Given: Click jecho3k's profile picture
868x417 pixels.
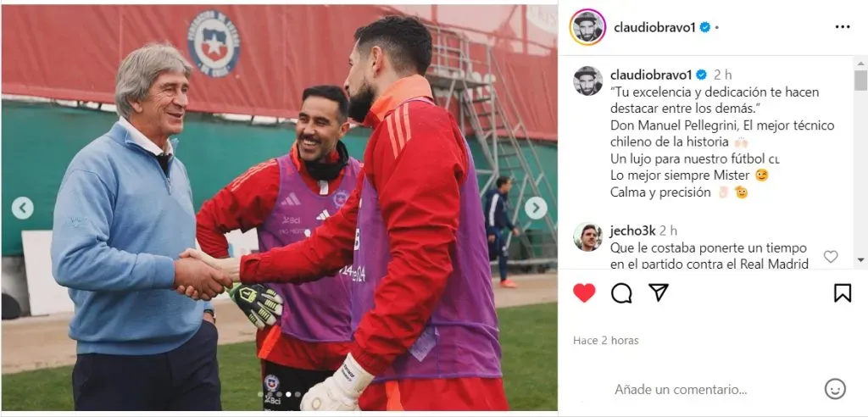Looking at the screenshot, I should click(x=587, y=237).
